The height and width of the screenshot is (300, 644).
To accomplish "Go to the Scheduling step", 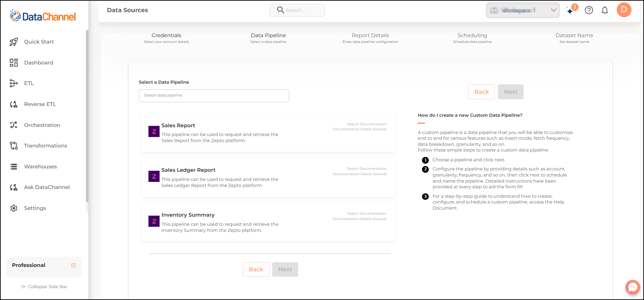I will coord(472,38).
